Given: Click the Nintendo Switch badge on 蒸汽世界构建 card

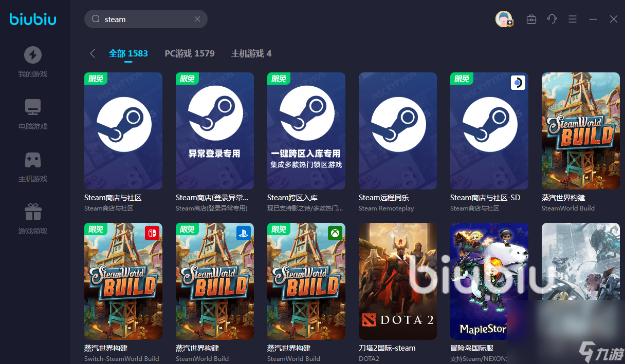Looking at the screenshot, I should (x=152, y=233).
